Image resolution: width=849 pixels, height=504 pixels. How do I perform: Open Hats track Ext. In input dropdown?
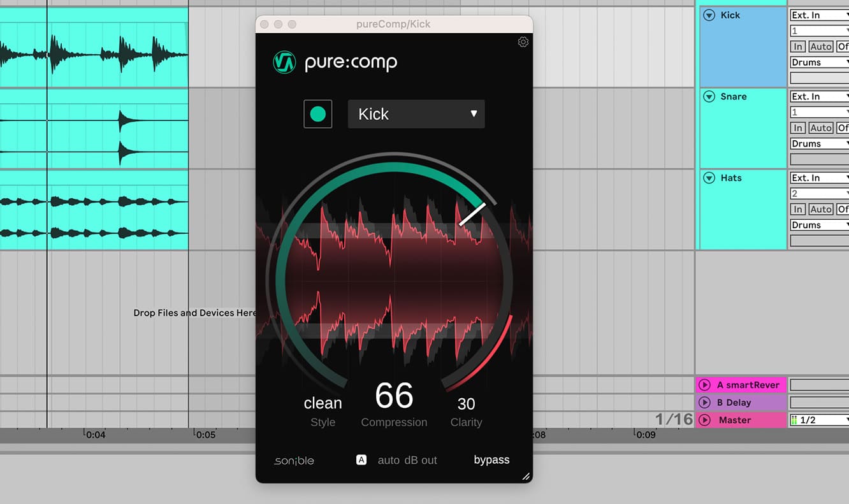click(x=820, y=178)
